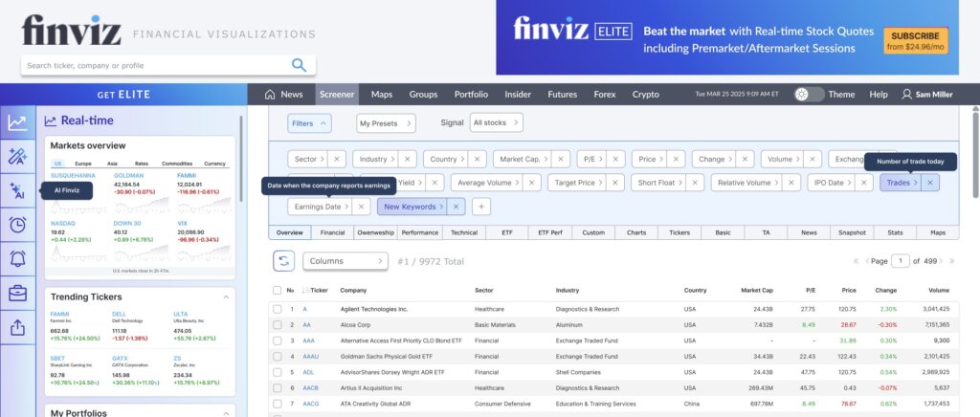Remove the Market Cap. filter with X

coord(561,159)
